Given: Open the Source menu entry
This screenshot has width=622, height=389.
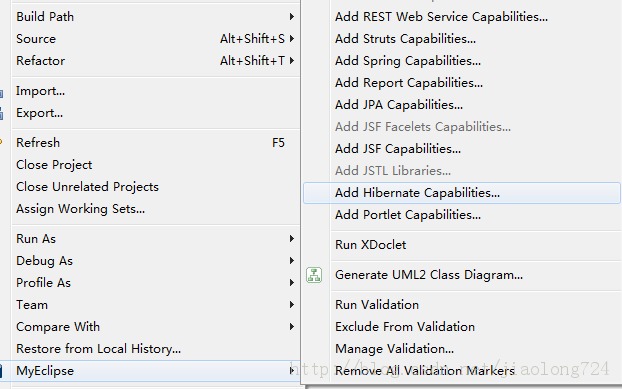Looking at the screenshot, I should click(x=156, y=38).
